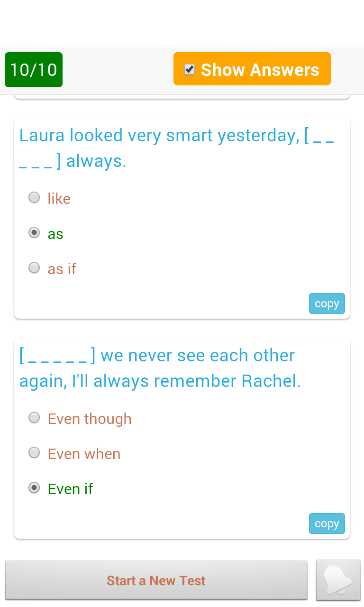
Task: Select the 'Even if' radio button
Action: click(x=34, y=488)
